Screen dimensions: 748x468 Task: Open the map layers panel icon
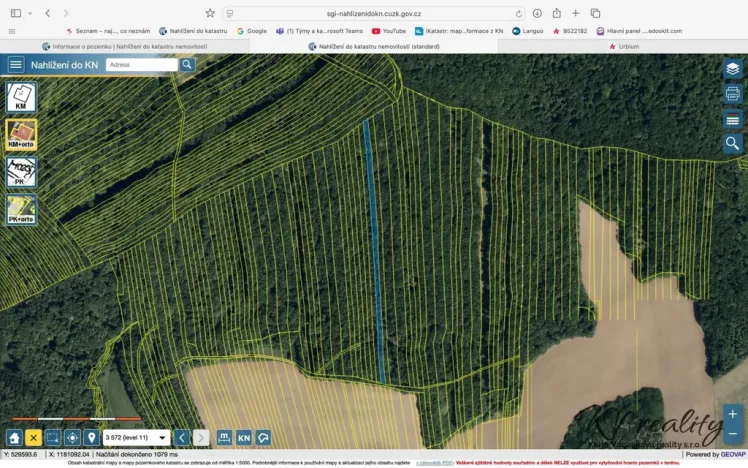coord(732,69)
